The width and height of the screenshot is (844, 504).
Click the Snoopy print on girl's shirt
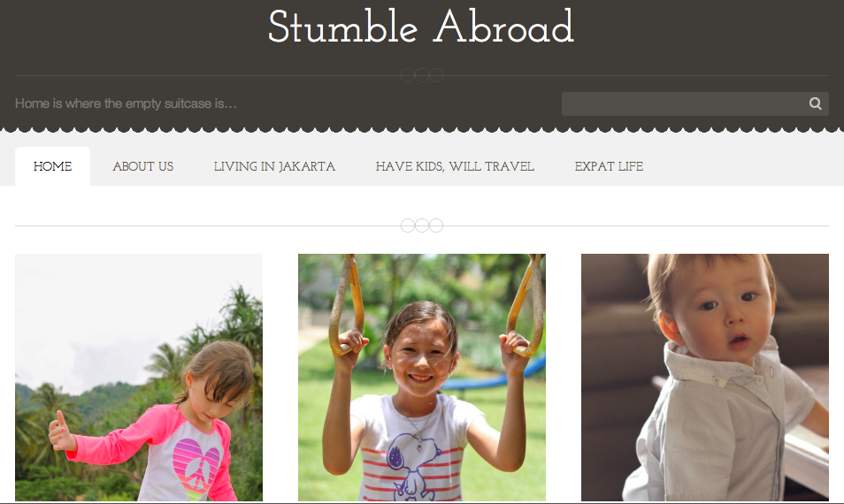(409, 466)
